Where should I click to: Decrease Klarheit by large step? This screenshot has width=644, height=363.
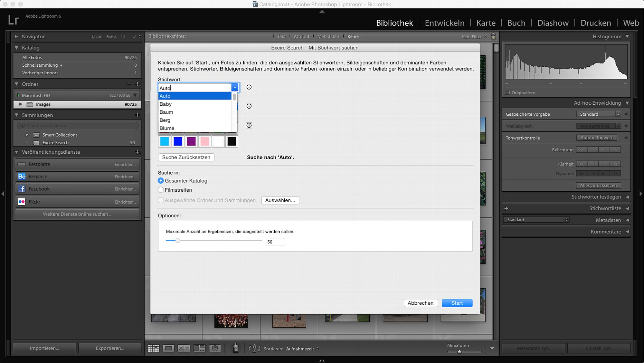point(582,164)
